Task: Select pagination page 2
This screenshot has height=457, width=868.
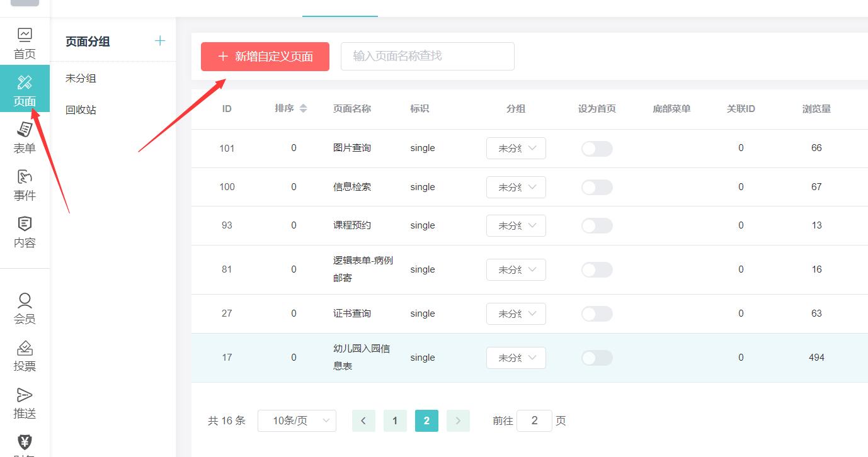Action: 426,420
